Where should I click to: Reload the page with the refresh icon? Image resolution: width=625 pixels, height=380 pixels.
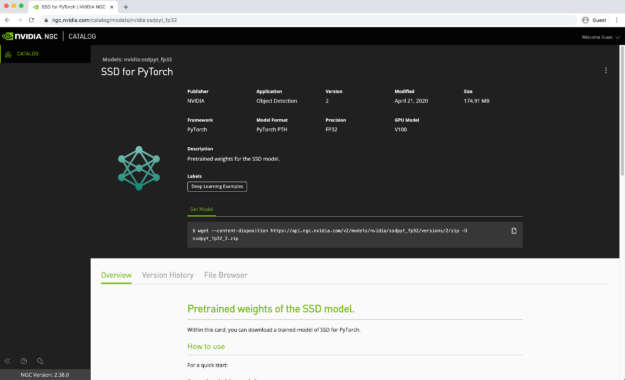[x=31, y=20]
